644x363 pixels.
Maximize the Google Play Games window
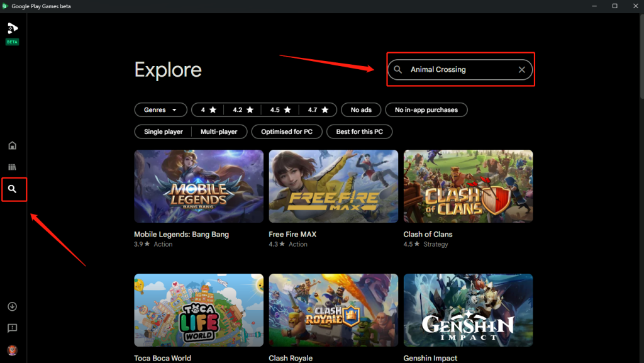615,6
